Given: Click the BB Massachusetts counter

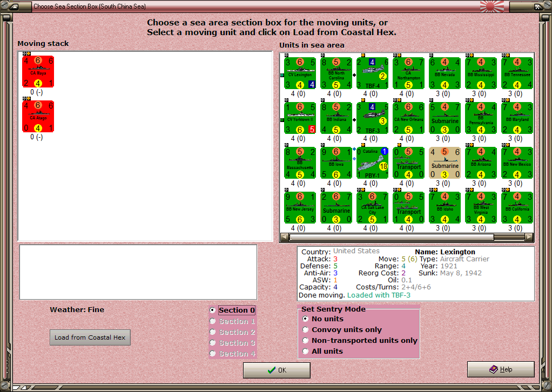Looking at the screenshot, I should (x=300, y=163).
